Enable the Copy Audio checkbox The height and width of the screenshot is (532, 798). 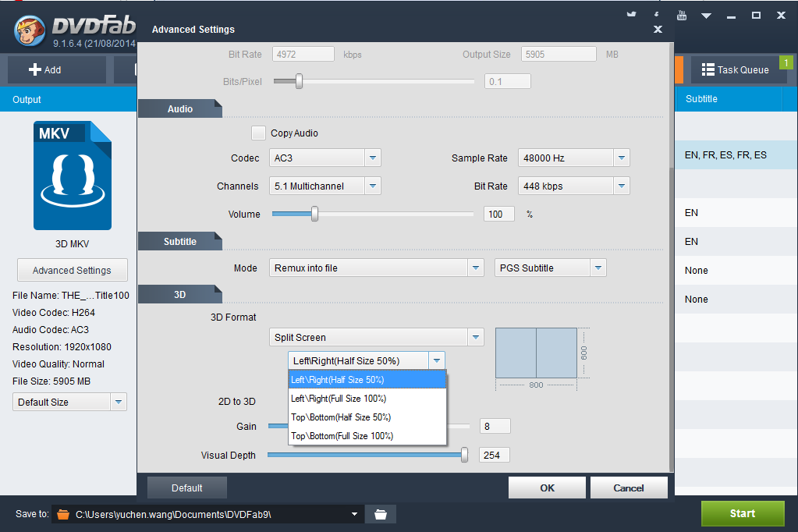[258, 133]
